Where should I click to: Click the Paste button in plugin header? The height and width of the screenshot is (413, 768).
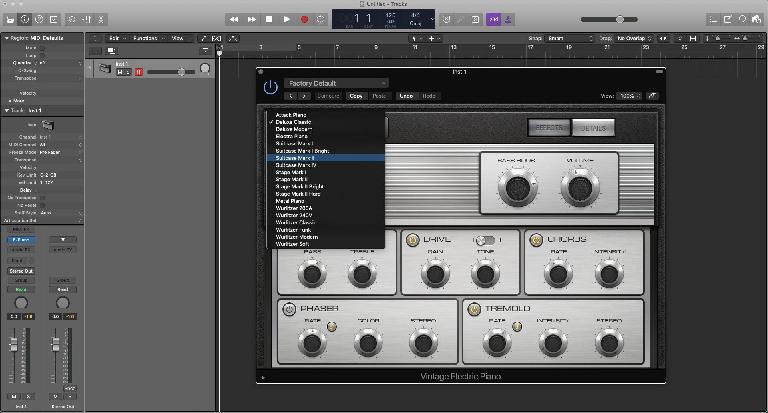click(x=379, y=96)
